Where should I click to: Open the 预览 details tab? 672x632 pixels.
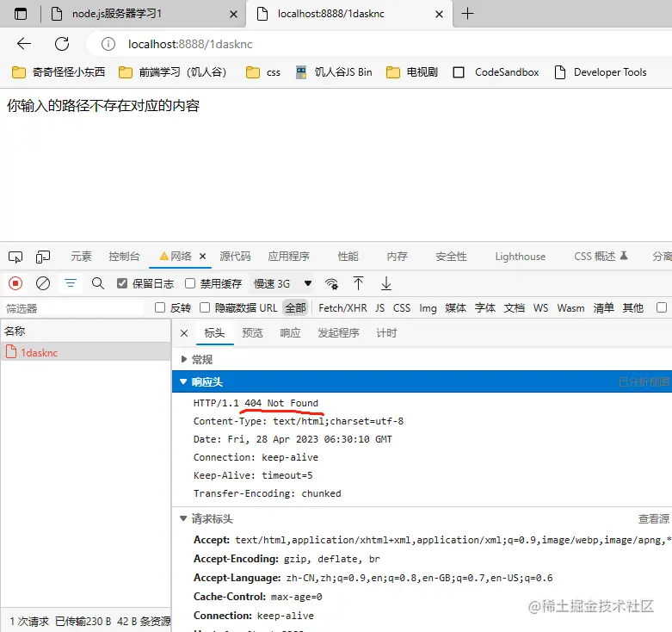coord(252,332)
